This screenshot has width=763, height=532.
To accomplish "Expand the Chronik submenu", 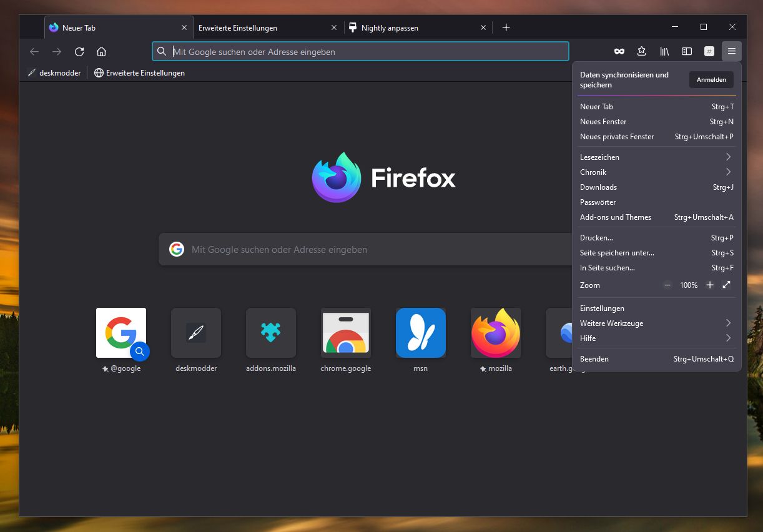I will coord(656,172).
